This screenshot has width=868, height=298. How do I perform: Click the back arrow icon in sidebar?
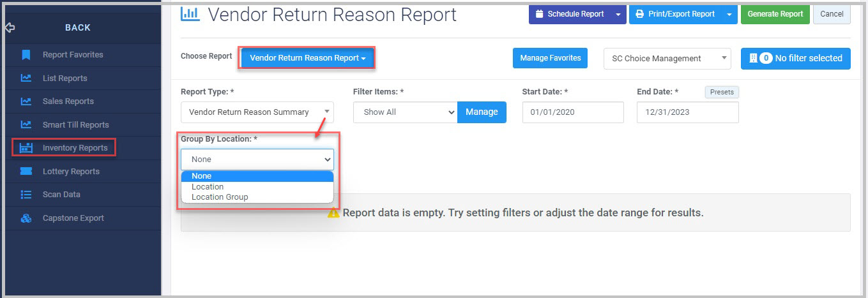tap(10, 27)
